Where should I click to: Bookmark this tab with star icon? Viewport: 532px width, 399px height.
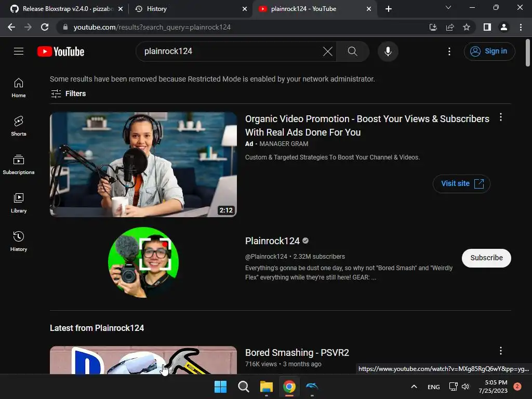(x=467, y=27)
